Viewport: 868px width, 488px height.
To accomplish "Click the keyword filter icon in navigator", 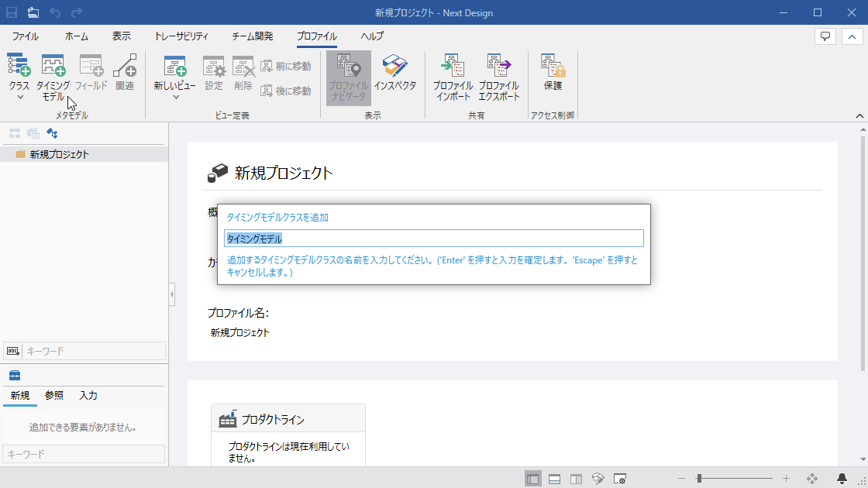I will 12,351.
